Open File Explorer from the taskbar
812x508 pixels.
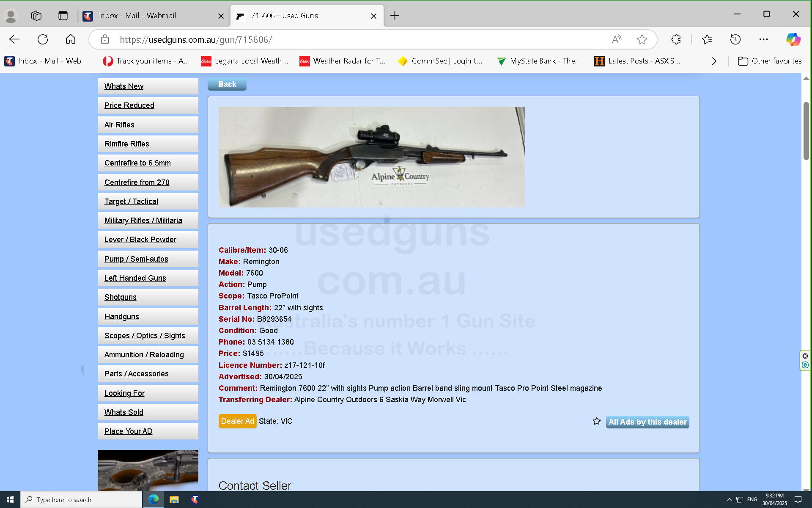pyautogui.click(x=174, y=500)
